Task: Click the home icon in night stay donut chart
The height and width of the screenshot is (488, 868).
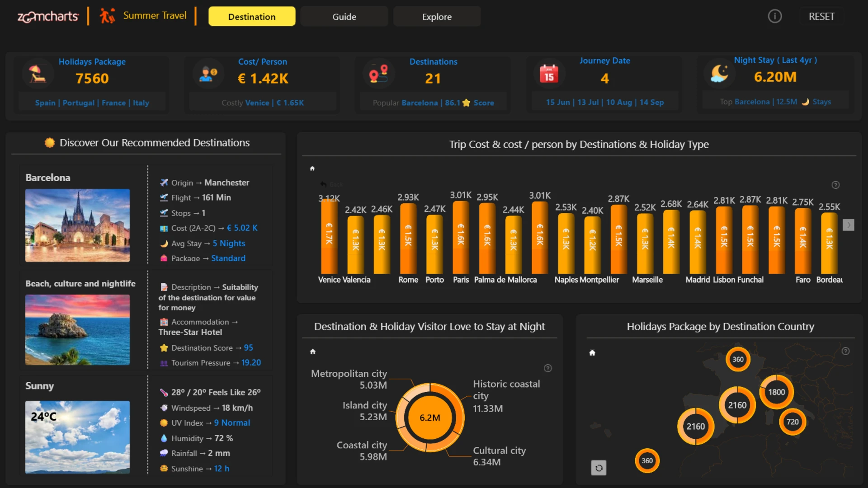Action: pos(312,352)
